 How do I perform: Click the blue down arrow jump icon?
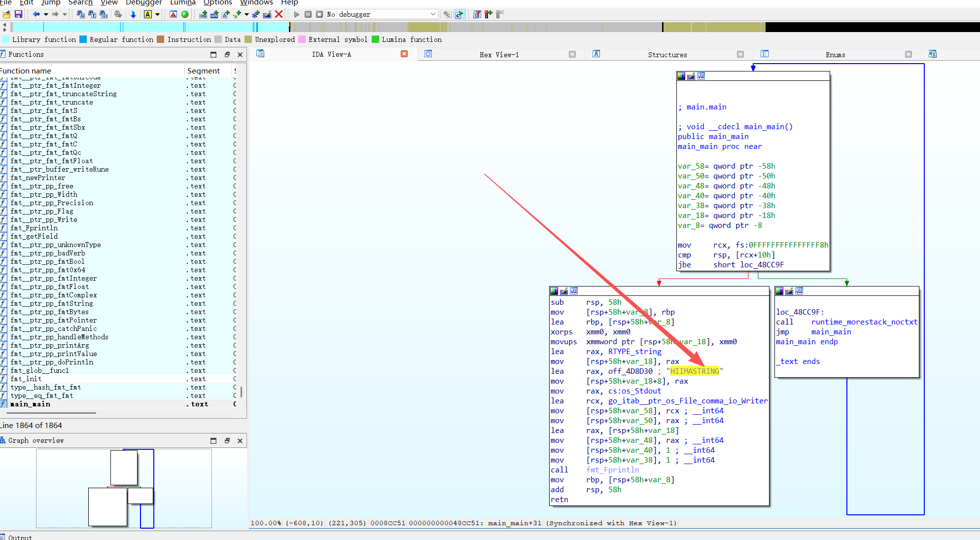pos(133,14)
